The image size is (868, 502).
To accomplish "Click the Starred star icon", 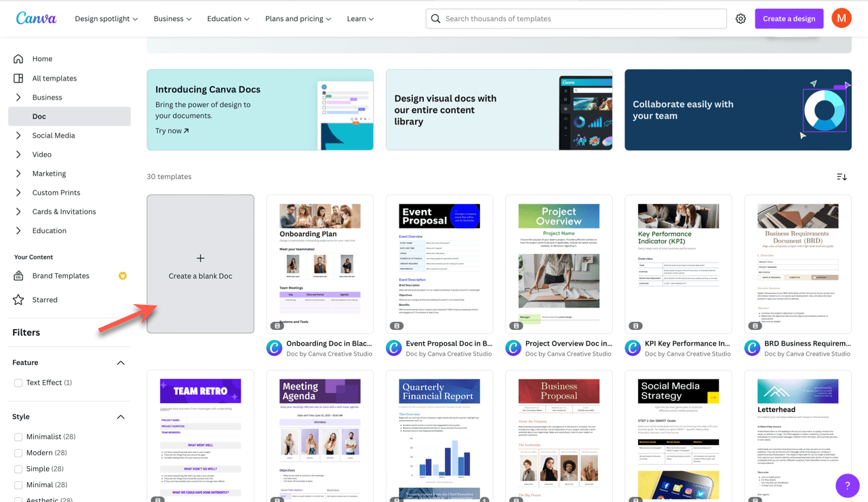I will (18, 299).
